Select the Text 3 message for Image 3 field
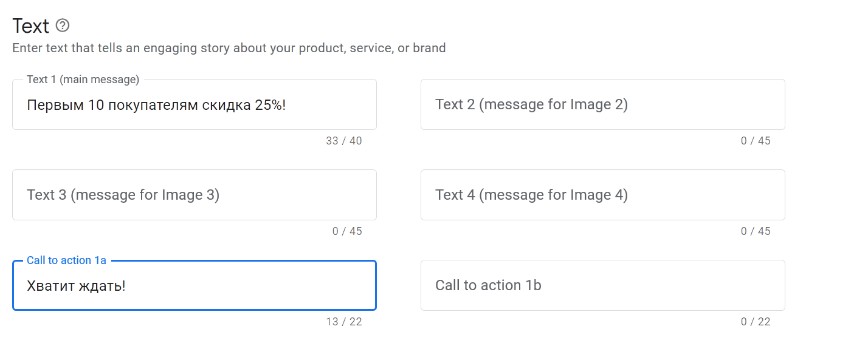 194,195
